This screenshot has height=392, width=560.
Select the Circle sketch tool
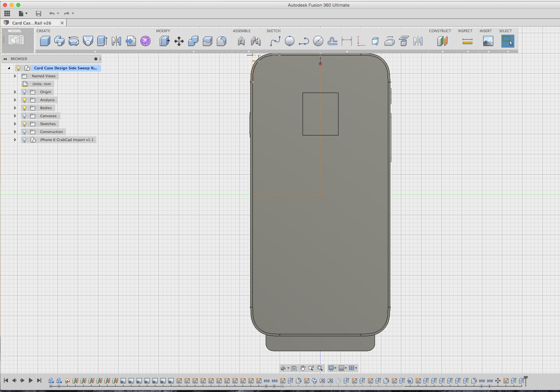[290, 41]
